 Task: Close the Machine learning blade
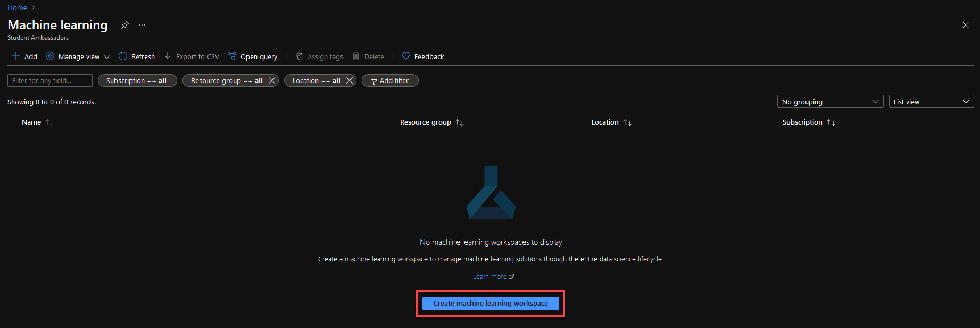click(x=966, y=25)
